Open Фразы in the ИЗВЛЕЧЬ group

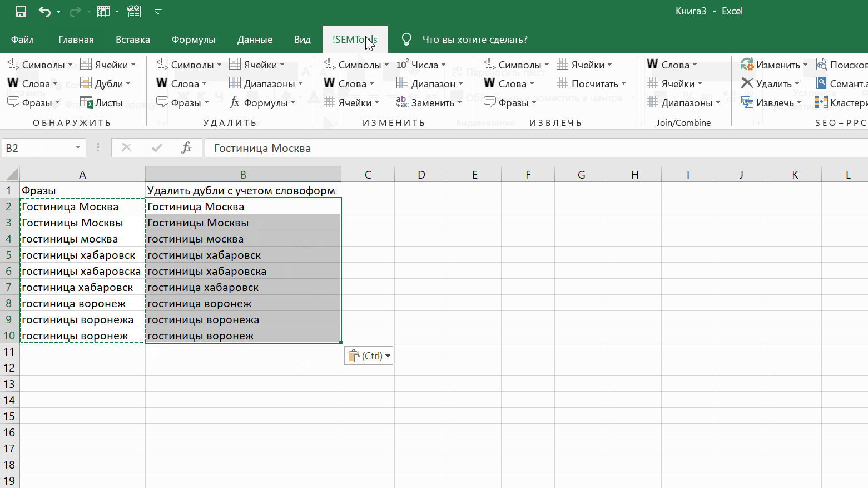(x=510, y=103)
